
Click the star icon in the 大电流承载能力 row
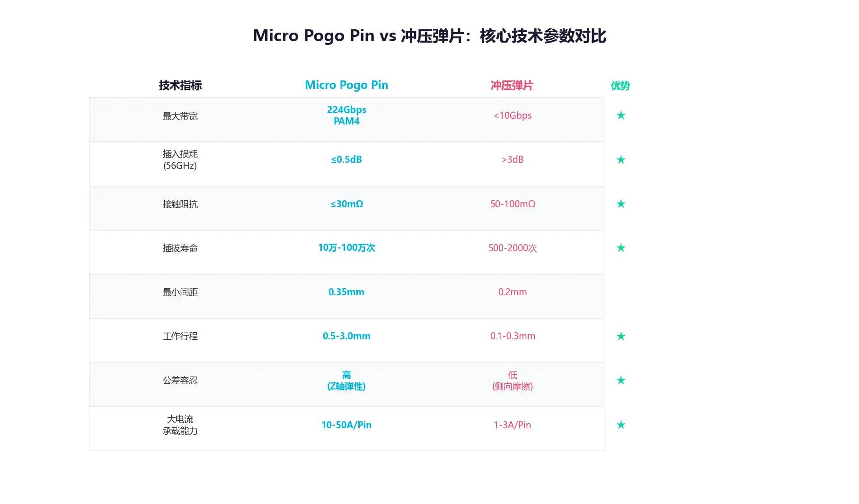pos(621,425)
